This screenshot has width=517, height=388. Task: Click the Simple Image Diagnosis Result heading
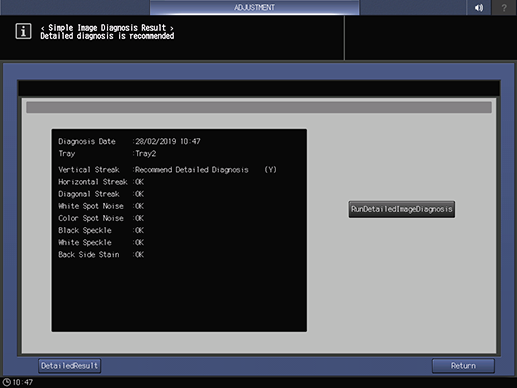click(107, 28)
